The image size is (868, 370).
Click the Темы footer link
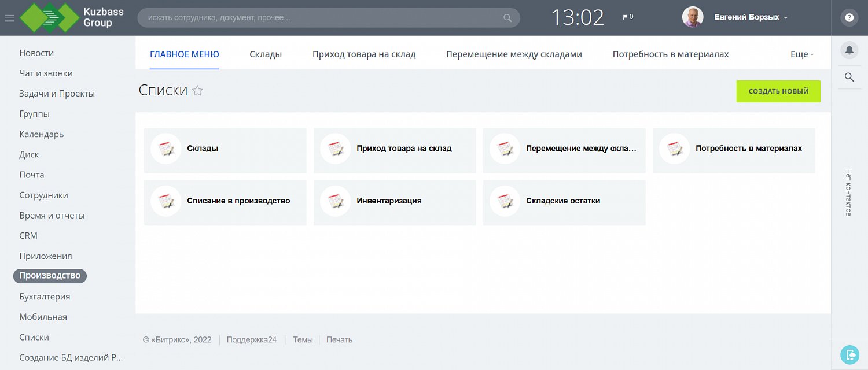[303, 340]
